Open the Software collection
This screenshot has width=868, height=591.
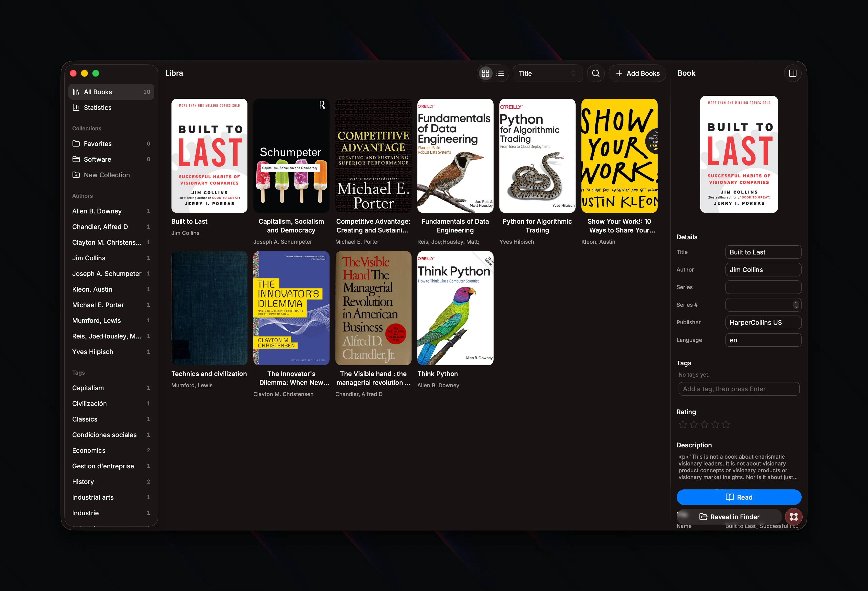[111, 159]
